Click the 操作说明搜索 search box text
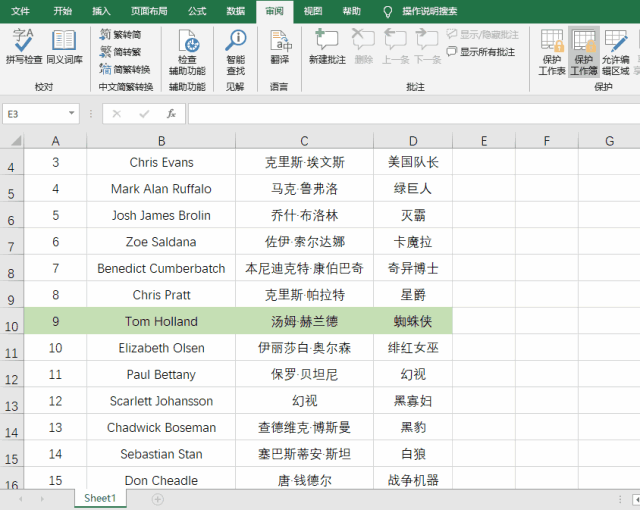Screen dimensions: 640x510 click(429, 11)
